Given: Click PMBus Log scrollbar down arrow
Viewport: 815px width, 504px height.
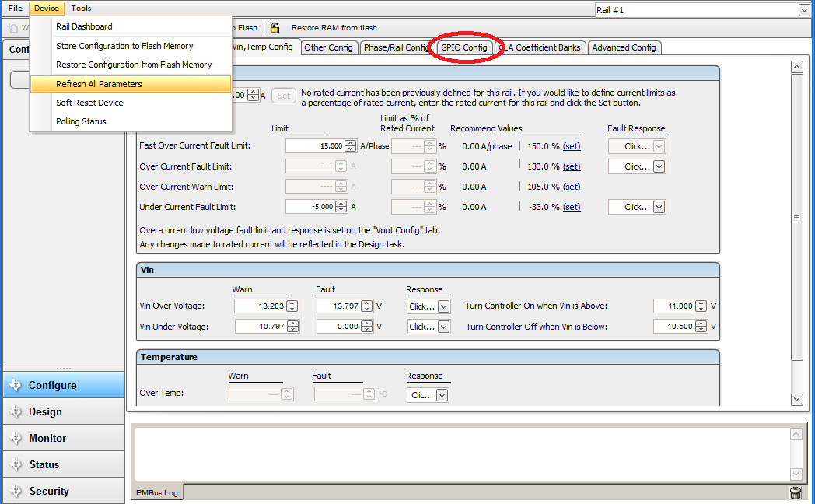Looking at the screenshot, I should [x=796, y=474].
